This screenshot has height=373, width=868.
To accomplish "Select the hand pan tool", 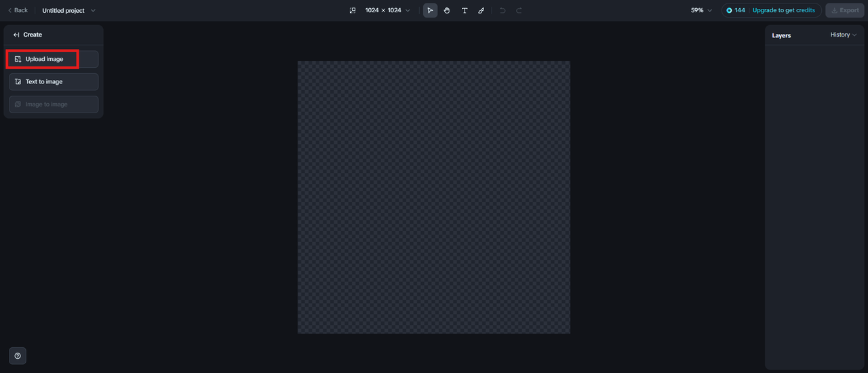I will click(447, 10).
